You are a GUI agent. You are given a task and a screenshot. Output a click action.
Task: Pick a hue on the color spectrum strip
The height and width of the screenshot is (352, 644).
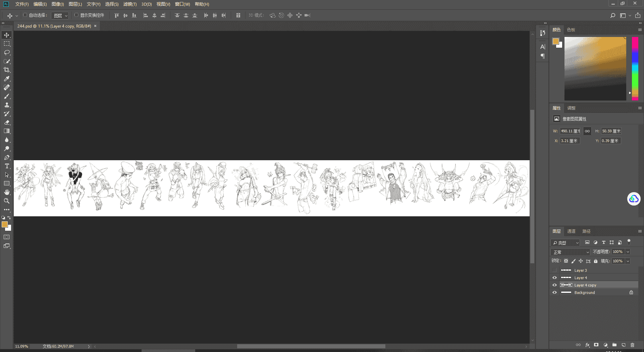(x=635, y=69)
